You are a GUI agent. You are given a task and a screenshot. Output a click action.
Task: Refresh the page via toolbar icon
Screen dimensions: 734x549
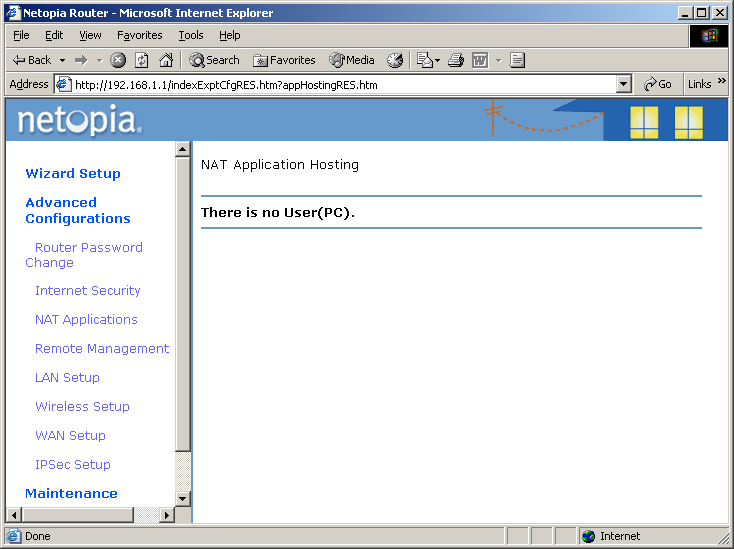pyautogui.click(x=142, y=60)
